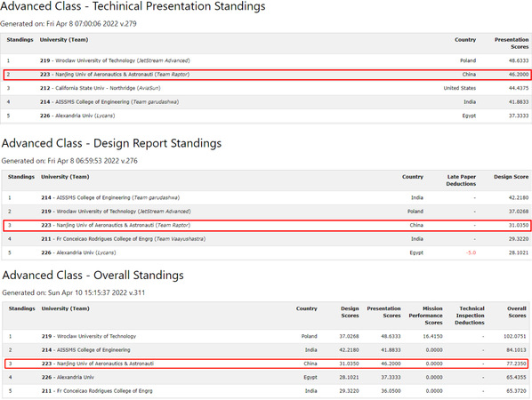Click the 'Advanced Class - Techinical Presentation Standings' heading
Image resolution: width=532 pixels, height=400 pixels.
(133, 6)
